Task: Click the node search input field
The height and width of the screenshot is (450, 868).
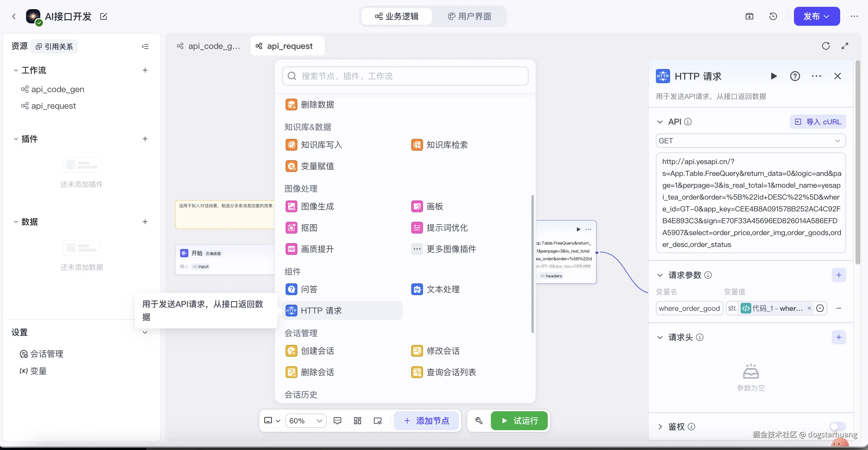Action: click(405, 76)
